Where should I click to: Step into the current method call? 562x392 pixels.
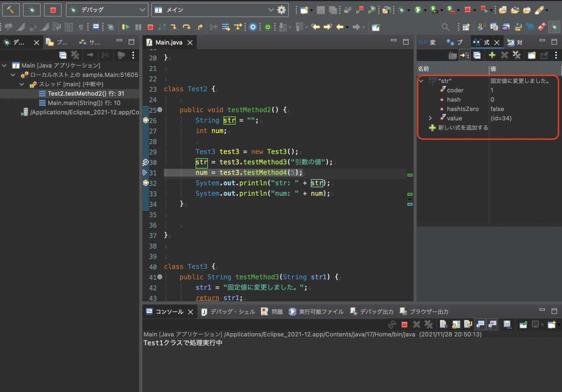click(x=175, y=27)
